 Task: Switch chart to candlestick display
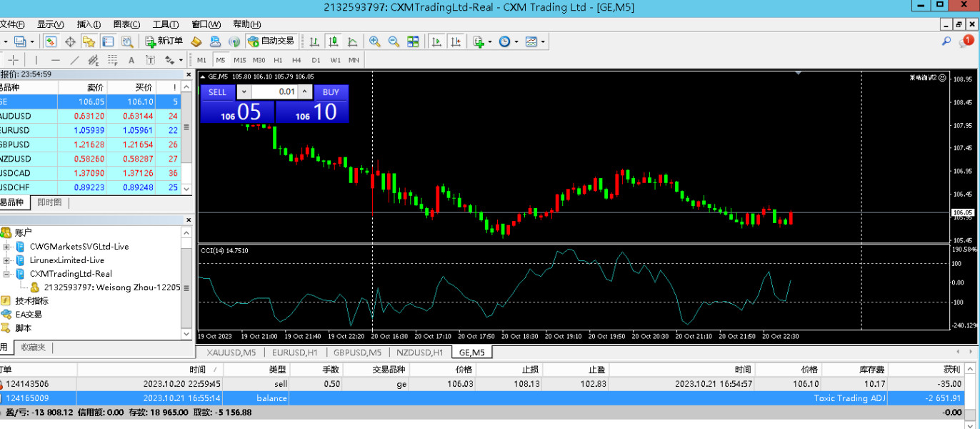point(333,41)
